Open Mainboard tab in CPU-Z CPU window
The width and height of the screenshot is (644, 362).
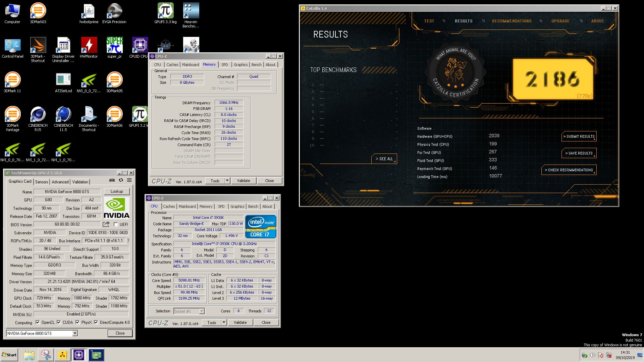(x=187, y=206)
